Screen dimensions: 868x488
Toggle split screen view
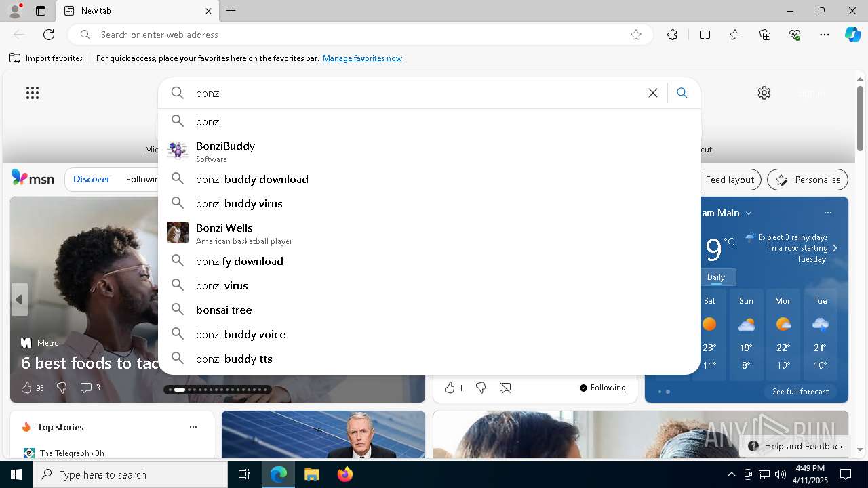(x=705, y=35)
